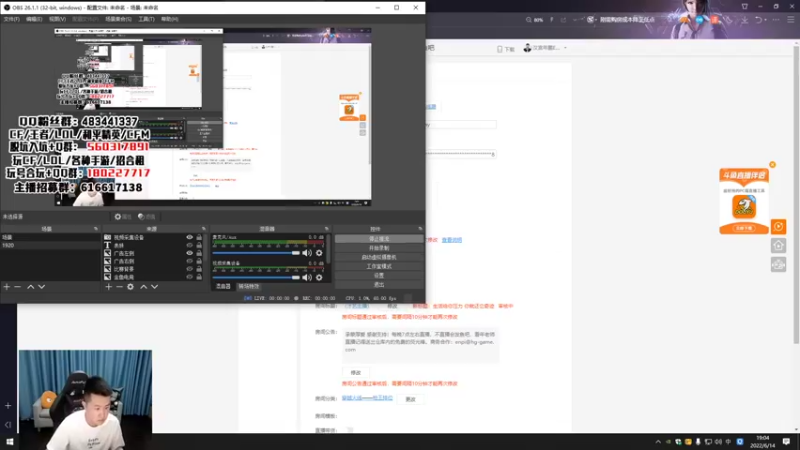The width and height of the screenshot is (800, 450).
Task: Click the home icon in the page's floating sidebar
Action: pos(778,245)
